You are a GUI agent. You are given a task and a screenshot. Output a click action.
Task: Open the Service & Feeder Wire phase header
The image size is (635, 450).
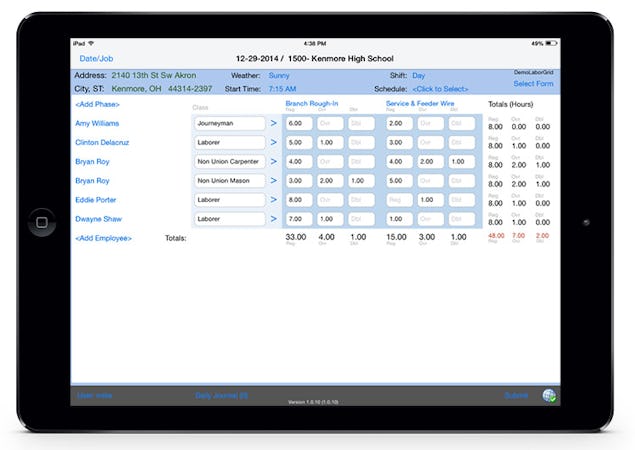[x=420, y=103]
